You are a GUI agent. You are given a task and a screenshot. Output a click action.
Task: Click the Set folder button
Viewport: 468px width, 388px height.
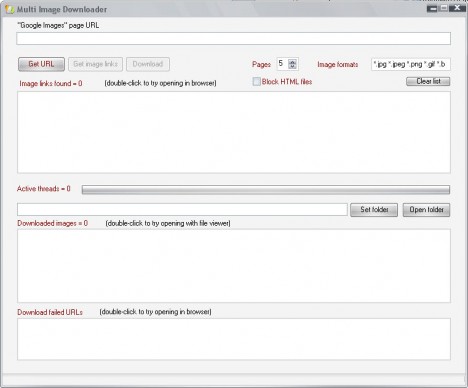(374, 210)
